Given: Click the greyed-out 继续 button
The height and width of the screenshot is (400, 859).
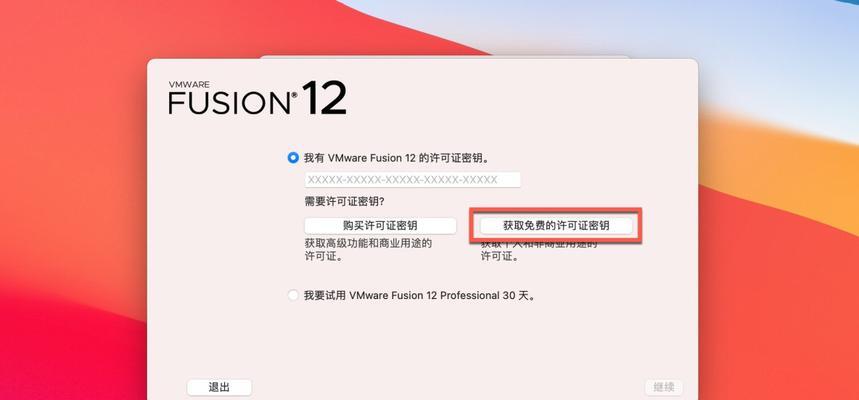Looking at the screenshot, I should (x=664, y=387).
